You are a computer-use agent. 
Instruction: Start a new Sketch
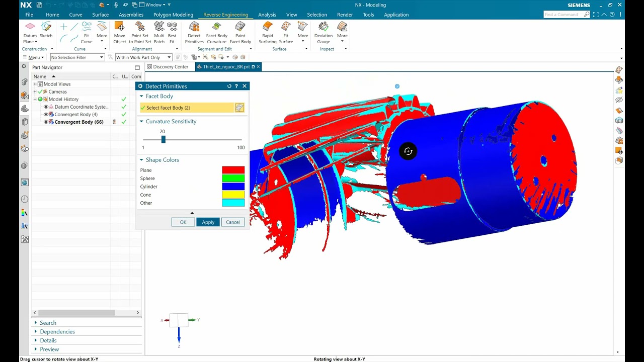point(46,30)
